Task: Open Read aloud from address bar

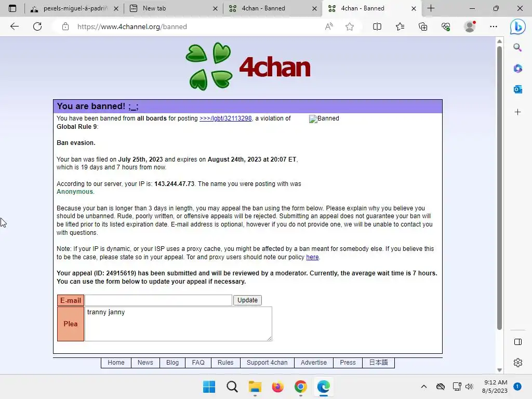Action: point(329,26)
